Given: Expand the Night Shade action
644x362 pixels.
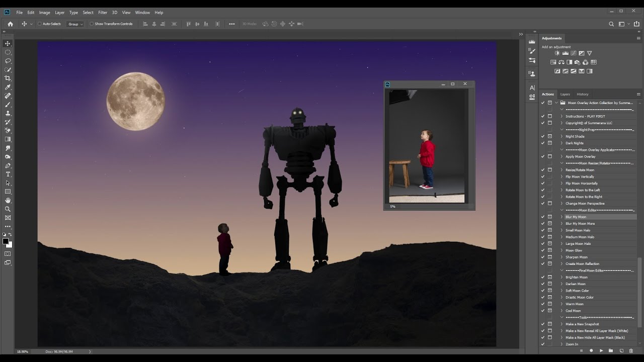Looking at the screenshot, I should coord(562,136).
